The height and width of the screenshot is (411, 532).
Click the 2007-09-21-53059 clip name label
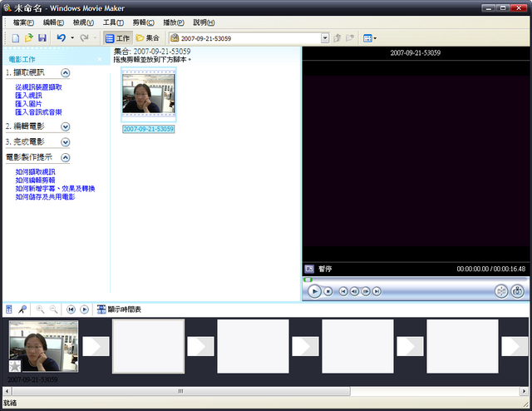click(x=149, y=129)
